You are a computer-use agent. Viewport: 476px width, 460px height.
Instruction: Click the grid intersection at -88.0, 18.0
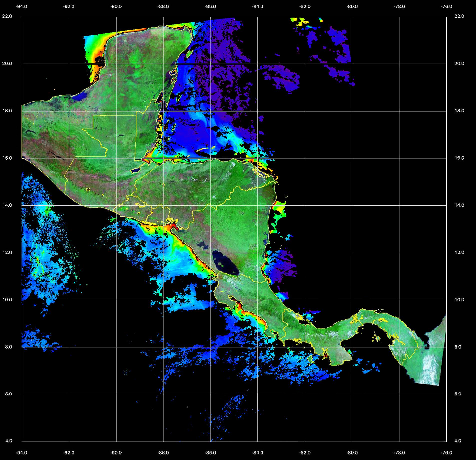[163, 111]
